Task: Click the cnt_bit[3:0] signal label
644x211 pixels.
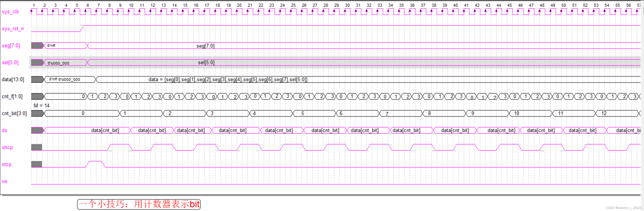Action: click(14, 113)
